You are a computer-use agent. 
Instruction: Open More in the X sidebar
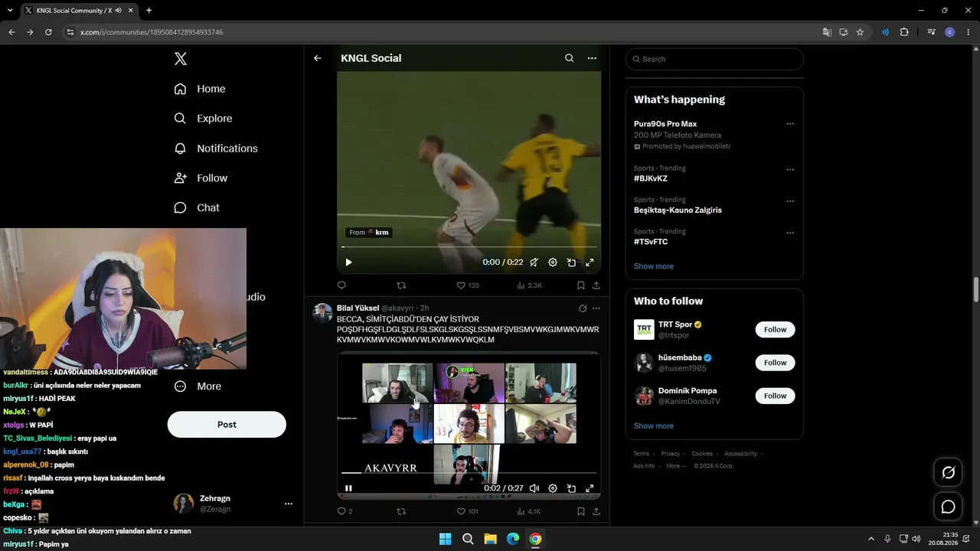pos(198,386)
